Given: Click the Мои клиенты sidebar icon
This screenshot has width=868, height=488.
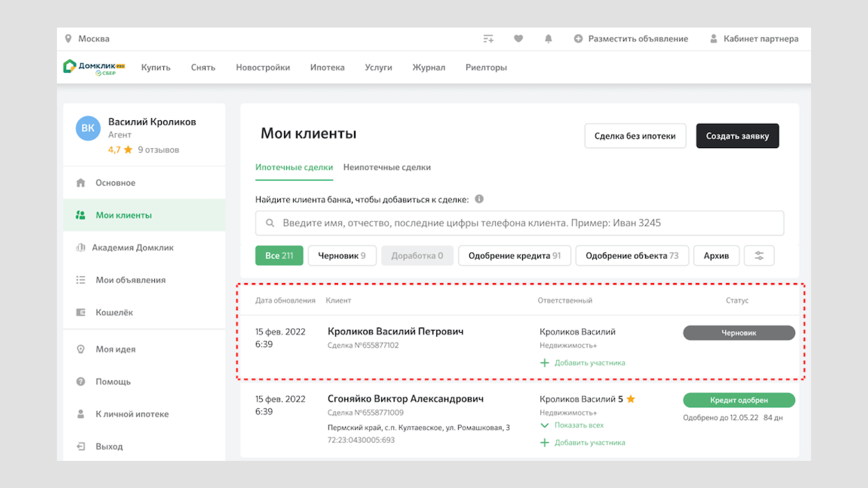Looking at the screenshot, I should point(80,215).
